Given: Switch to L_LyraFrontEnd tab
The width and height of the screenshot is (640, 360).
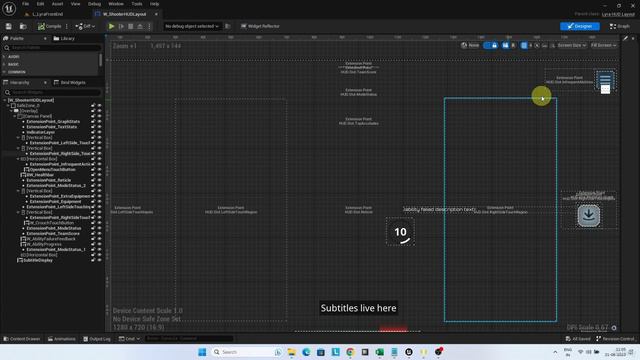Looking at the screenshot, I should pos(47,14).
